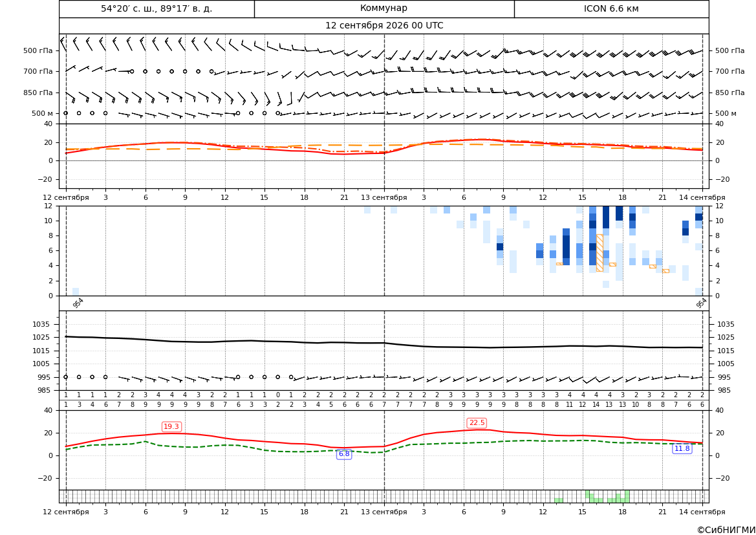Click the left 700 гПа level label
The image size is (756, 535).
pyautogui.click(x=38, y=71)
